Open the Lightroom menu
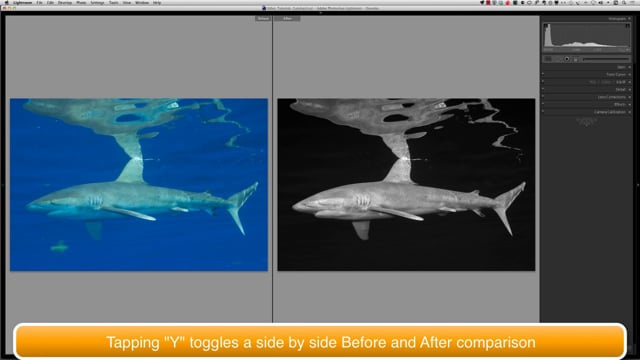Screen dimensions: 640x360 (22, 2)
